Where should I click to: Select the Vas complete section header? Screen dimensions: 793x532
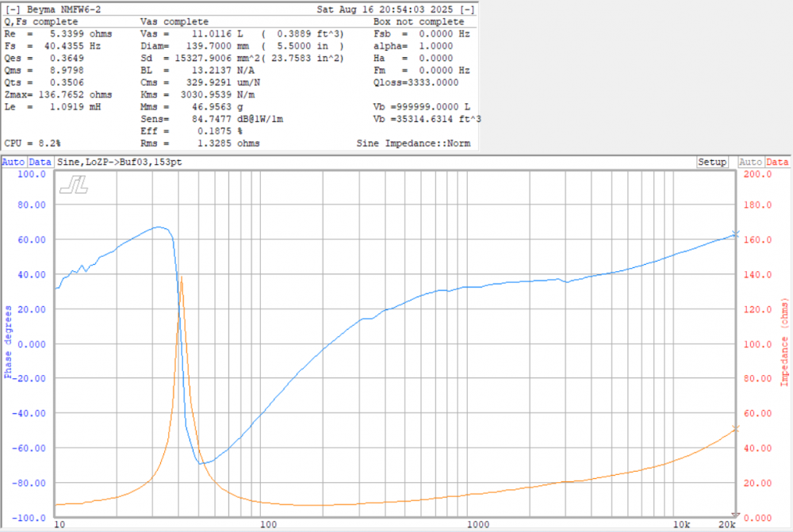(x=174, y=22)
